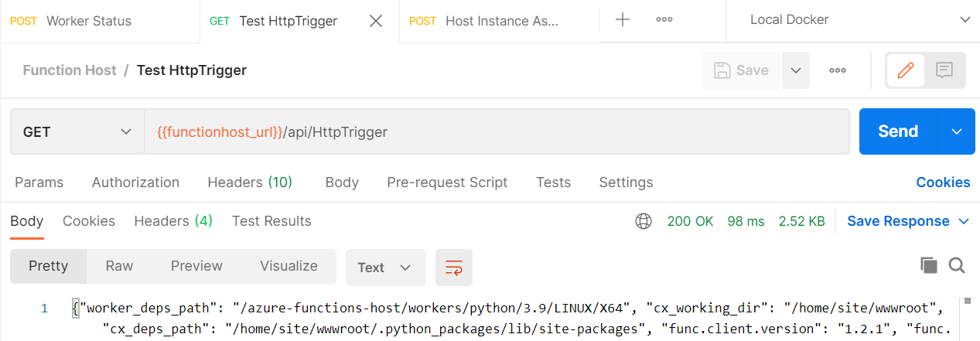Send the HttpTrigger request

click(898, 131)
